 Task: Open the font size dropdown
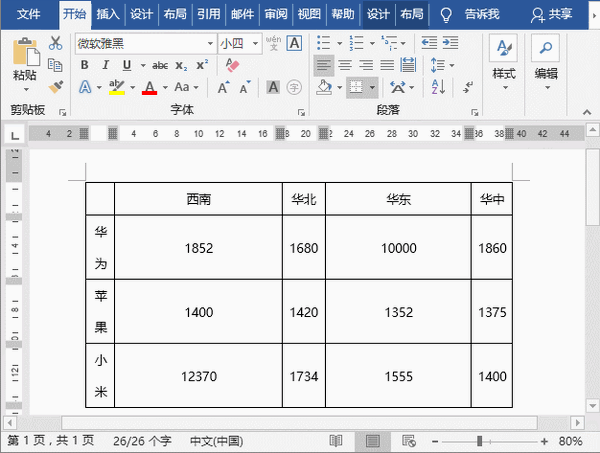(256, 43)
